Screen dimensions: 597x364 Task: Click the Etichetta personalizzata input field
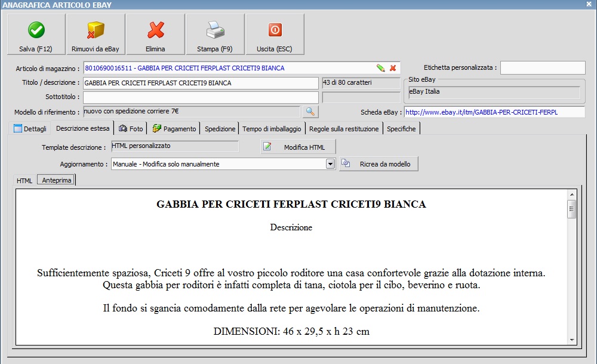point(543,68)
